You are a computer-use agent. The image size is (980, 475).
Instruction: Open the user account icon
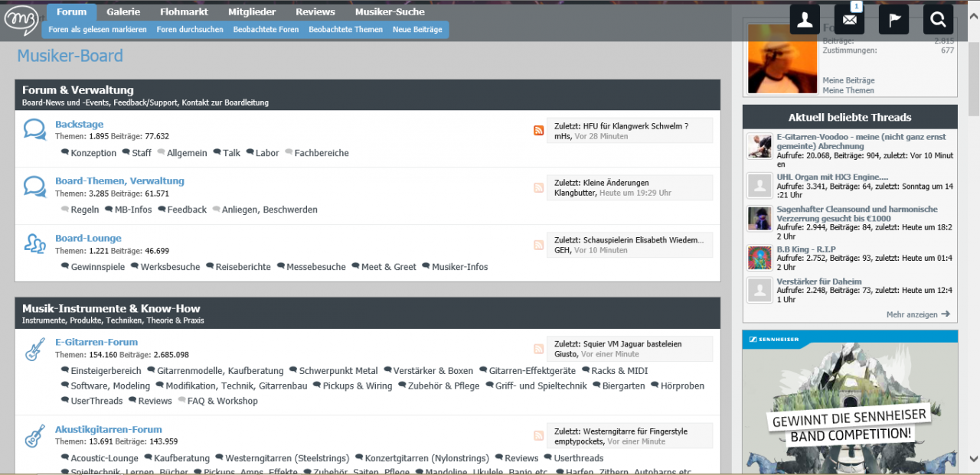tap(805, 20)
